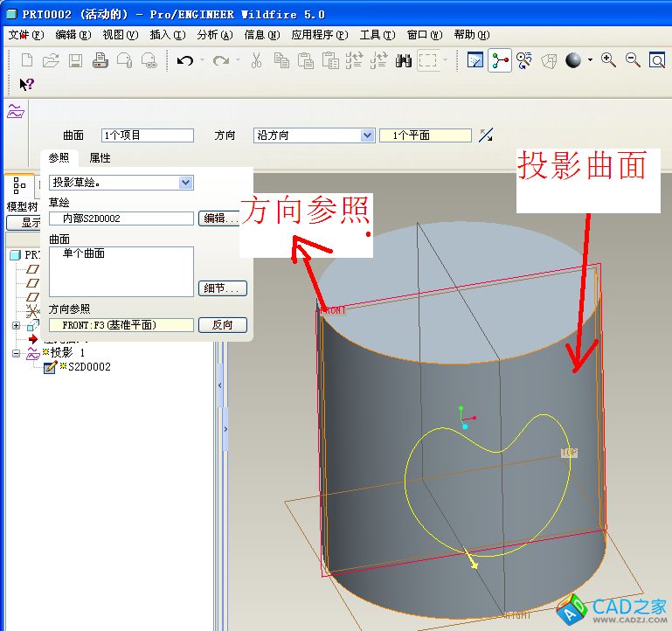Click the 1个平面 direction collector field
Viewport: 672px width, 631px height.
(x=426, y=135)
